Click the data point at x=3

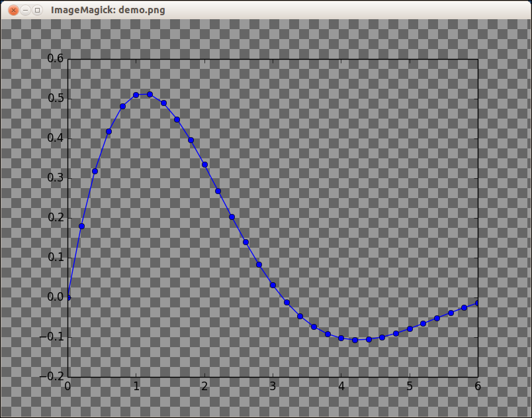click(x=273, y=286)
